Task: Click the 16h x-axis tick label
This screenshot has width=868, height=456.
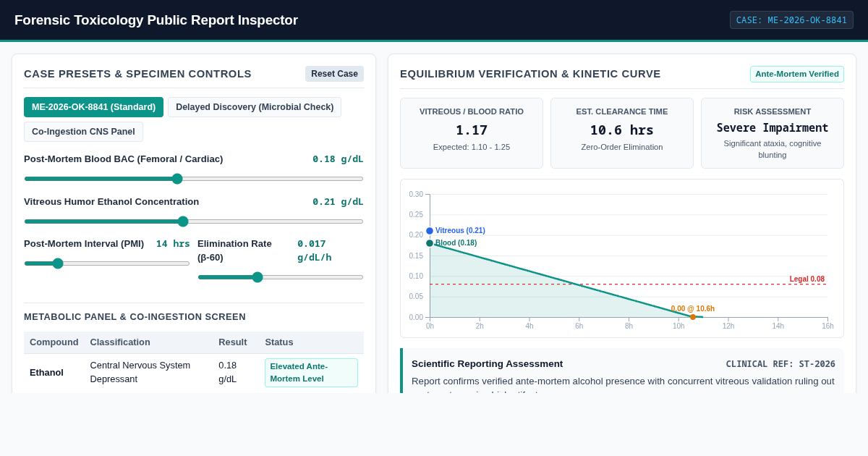Action: tap(827, 326)
